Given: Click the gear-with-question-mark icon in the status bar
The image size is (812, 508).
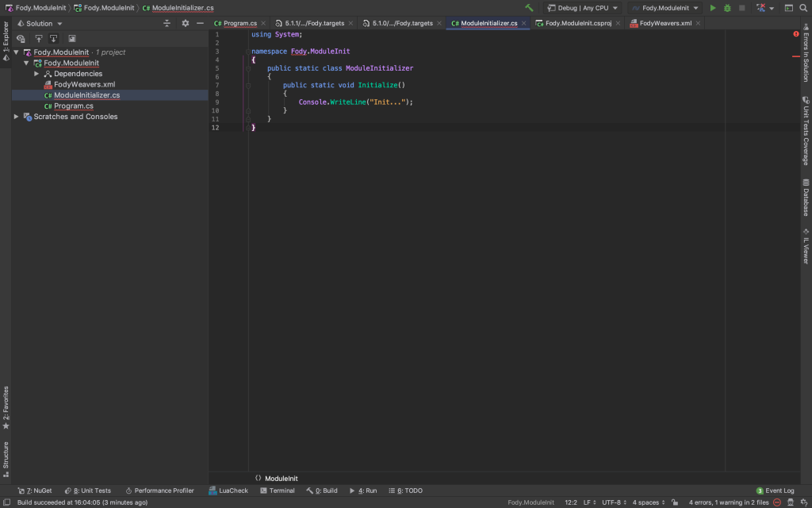Looking at the screenshot, I should (803, 502).
